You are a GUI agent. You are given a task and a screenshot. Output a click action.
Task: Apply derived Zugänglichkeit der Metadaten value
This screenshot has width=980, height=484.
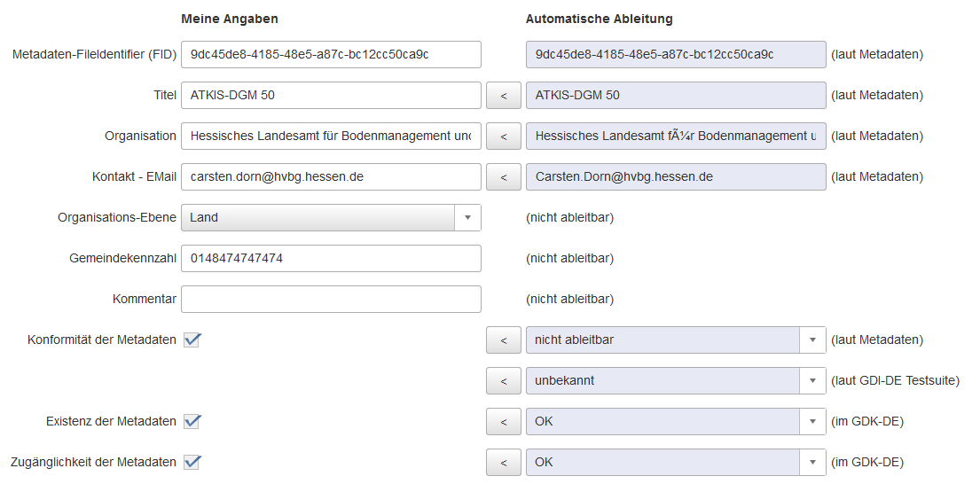pyautogui.click(x=504, y=462)
